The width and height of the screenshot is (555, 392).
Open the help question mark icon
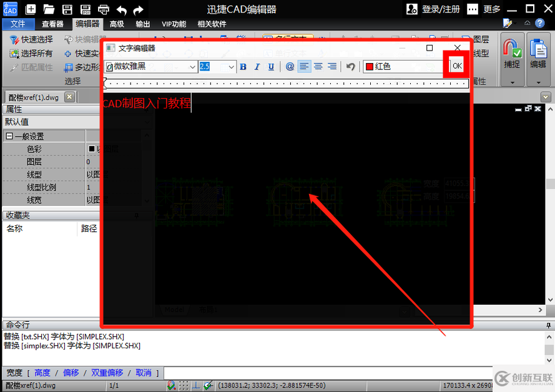tap(540, 23)
